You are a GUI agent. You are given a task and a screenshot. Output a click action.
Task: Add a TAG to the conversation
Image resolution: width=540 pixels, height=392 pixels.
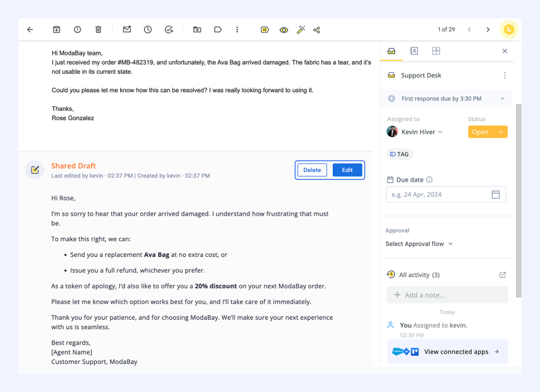[x=400, y=154]
